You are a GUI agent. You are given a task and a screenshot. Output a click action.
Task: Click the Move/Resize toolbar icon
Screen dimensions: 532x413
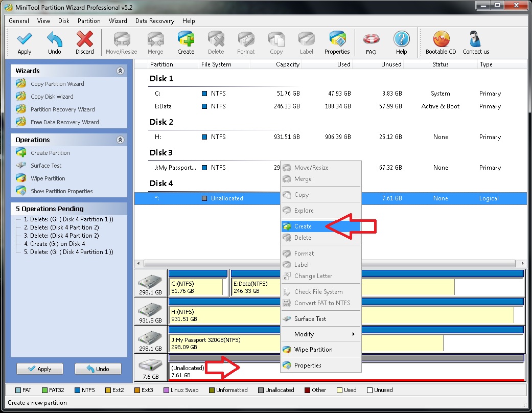(122, 39)
